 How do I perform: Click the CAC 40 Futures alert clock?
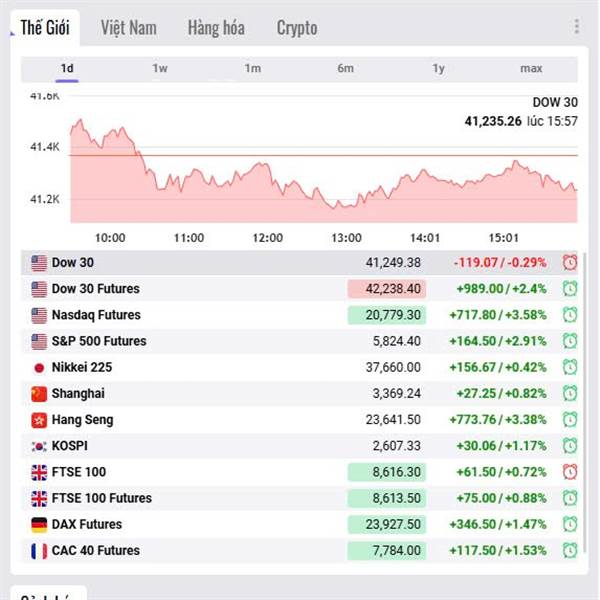coord(570,550)
